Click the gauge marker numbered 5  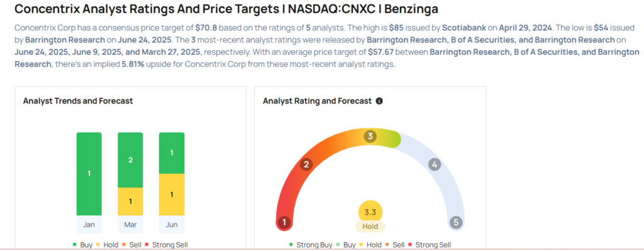pos(456,223)
